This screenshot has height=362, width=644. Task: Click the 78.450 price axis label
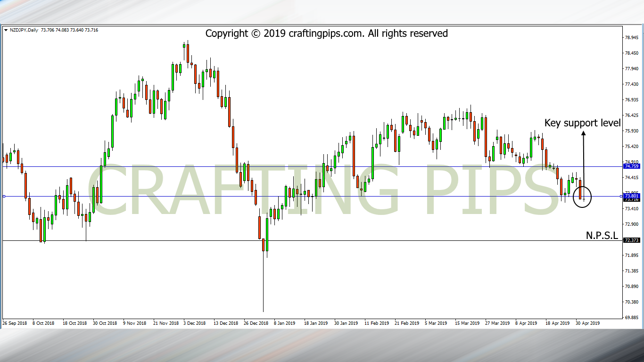tap(632, 53)
